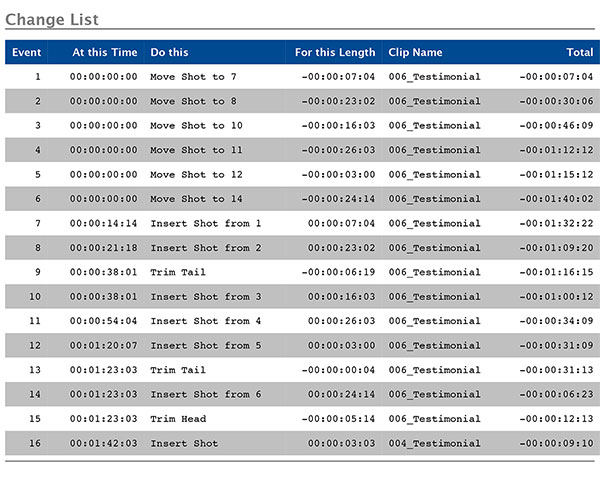Click length -00:00:24:14 in event 6 row
Image resolution: width=600 pixels, height=494 pixels.
click(338, 199)
